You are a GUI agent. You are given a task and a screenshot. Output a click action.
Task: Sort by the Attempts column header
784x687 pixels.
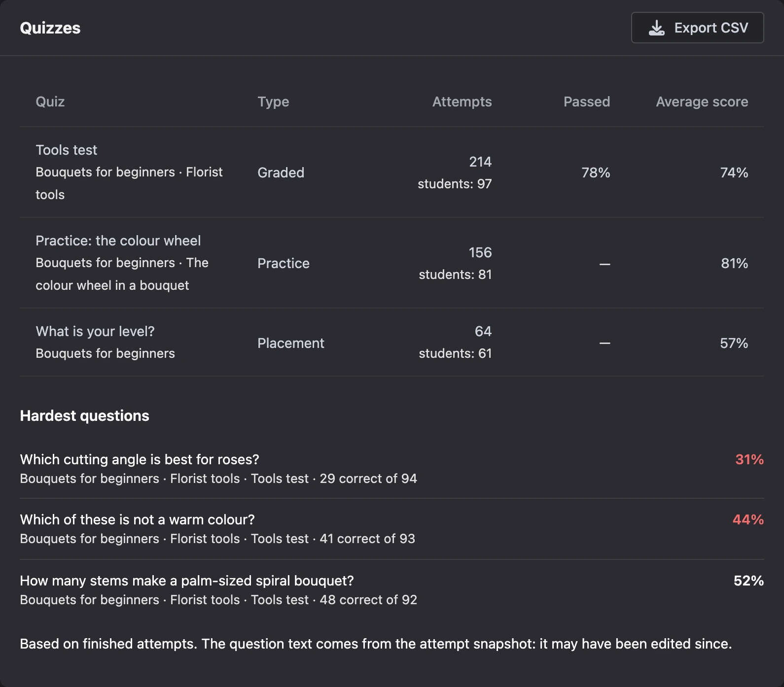[462, 102]
